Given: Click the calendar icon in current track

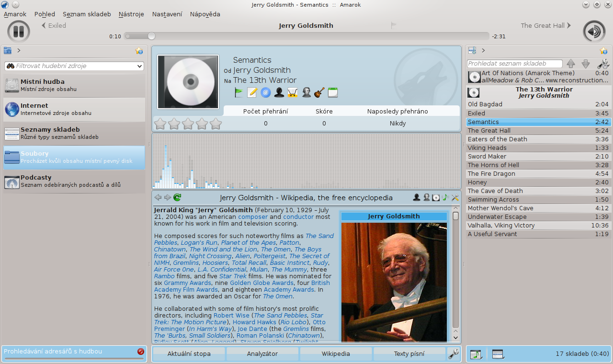Looking at the screenshot, I should pos(333,92).
